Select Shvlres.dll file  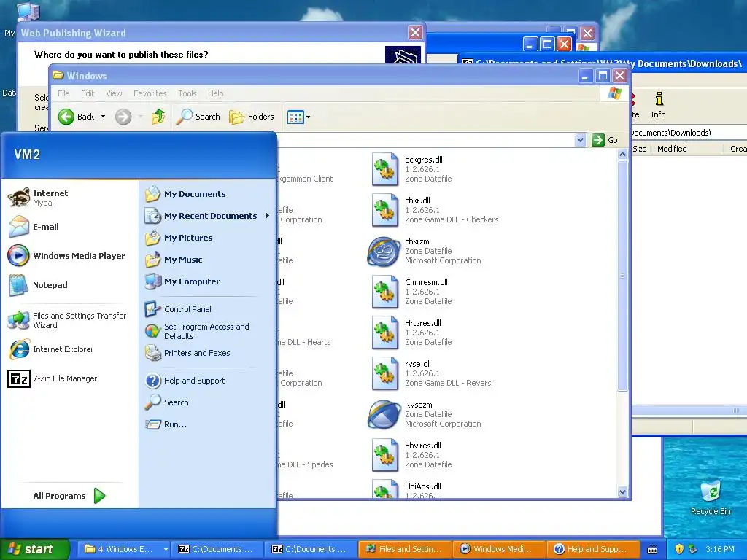412,455
